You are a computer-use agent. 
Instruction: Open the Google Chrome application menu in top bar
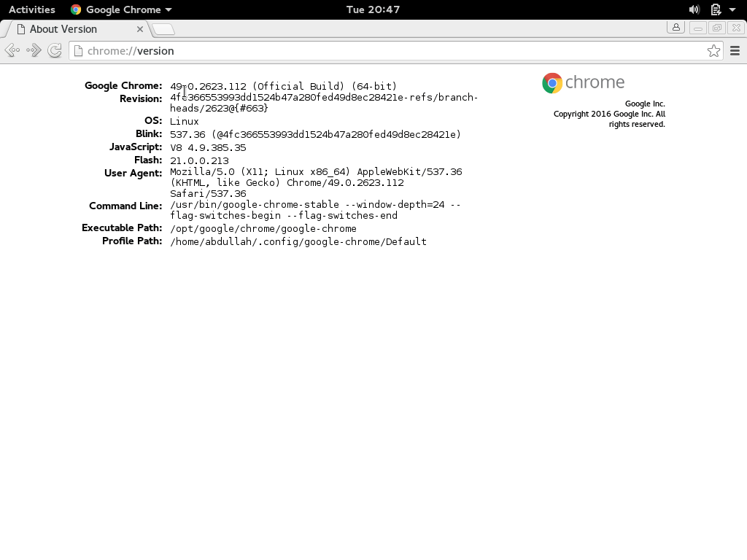(x=121, y=9)
